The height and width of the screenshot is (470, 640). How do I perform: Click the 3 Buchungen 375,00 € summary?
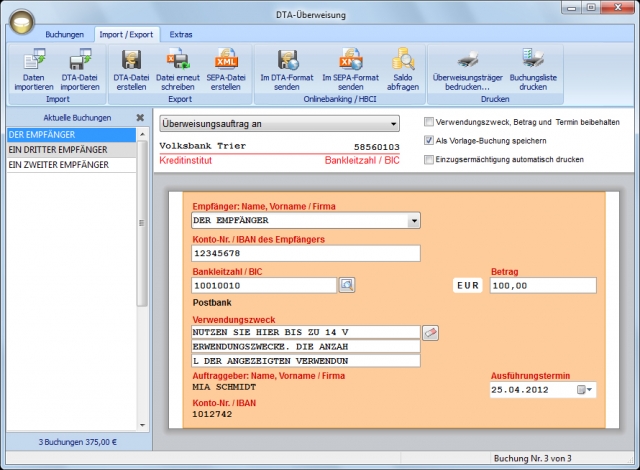pyautogui.click(x=78, y=442)
